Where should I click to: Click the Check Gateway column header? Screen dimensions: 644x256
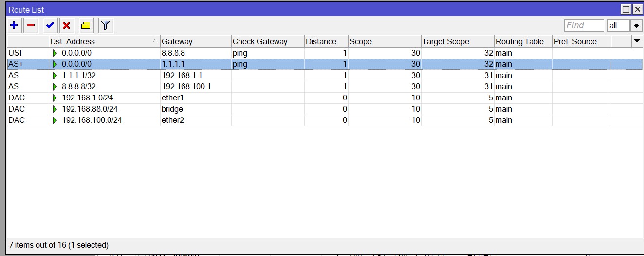(x=267, y=41)
